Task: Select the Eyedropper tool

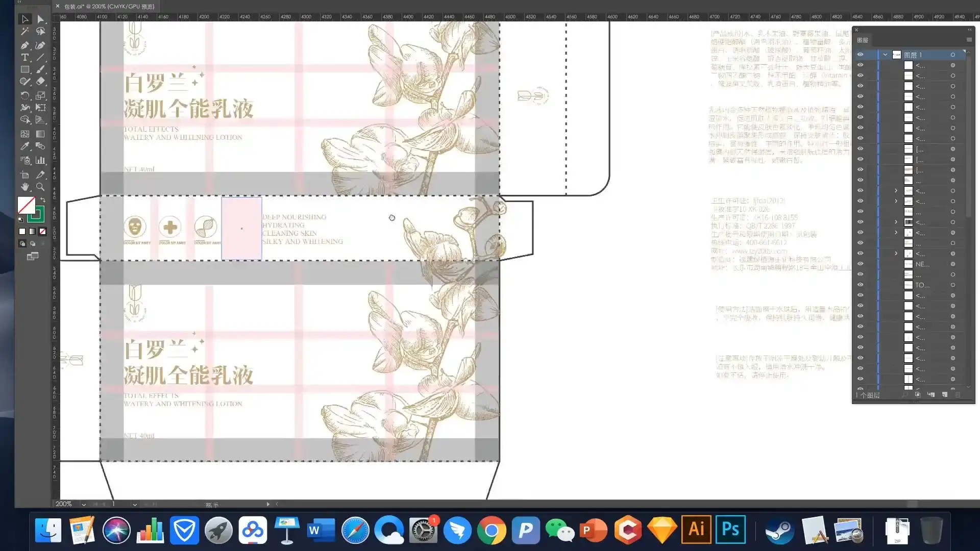Action: pyautogui.click(x=24, y=146)
